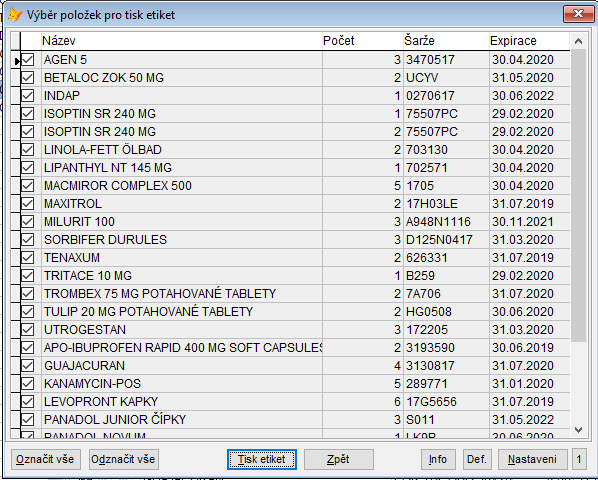Image resolution: width=598 pixels, height=480 pixels.
Task: Click the Šarže column header
Action: pos(446,40)
